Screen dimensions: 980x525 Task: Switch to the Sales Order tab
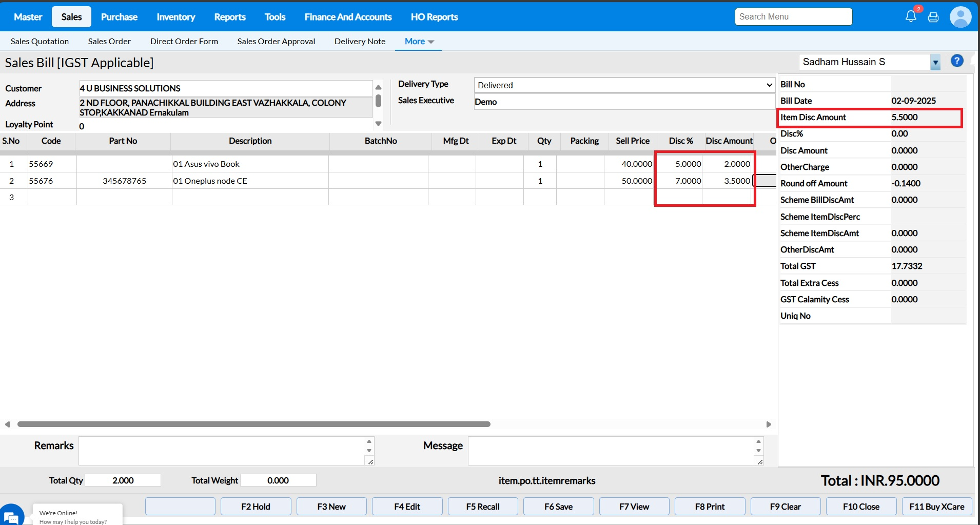tap(109, 42)
